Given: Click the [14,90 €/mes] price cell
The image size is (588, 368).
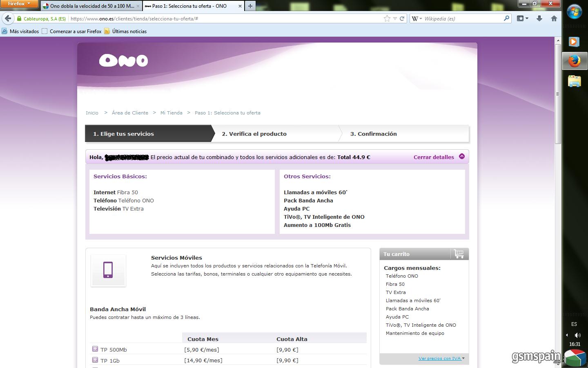Looking at the screenshot, I should [x=203, y=360].
